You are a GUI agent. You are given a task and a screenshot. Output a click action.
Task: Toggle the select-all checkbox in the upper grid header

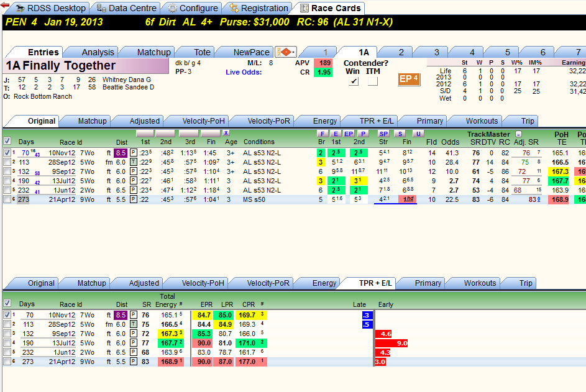(x=7, y=141)
